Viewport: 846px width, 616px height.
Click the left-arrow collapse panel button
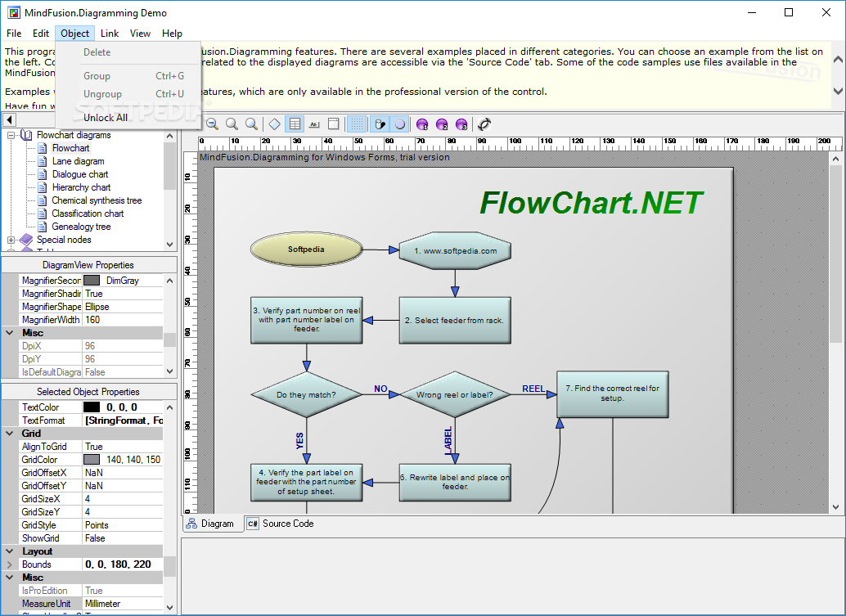(x=10, y=119)
